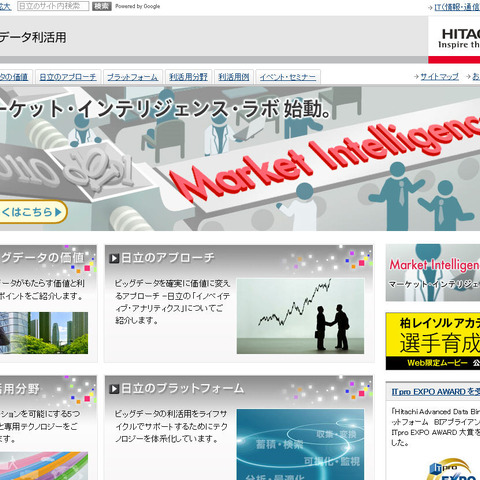Click the platform diagram image with 蓄積・検索

[300, 445]
